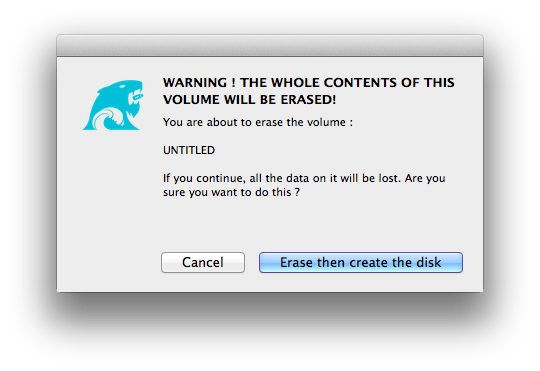Click the lion's open mouth in the icon
Viewport: 540px width, 371px height.
136,96
